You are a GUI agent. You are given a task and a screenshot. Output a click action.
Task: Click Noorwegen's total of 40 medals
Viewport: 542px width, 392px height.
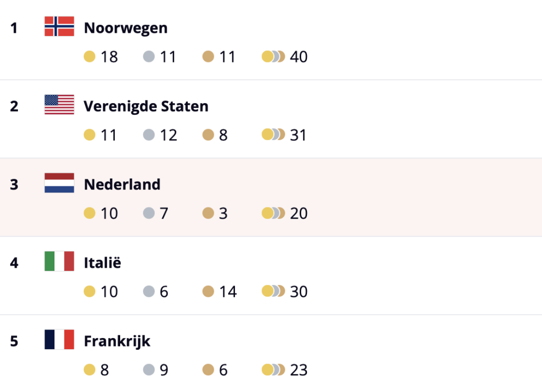pyautogui.click(x=299, y=57)
